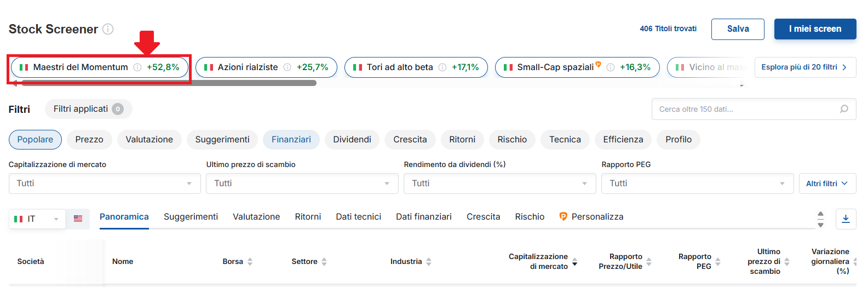Select the Popolare filter category chip
868x287 pixels.
(35, 140)
